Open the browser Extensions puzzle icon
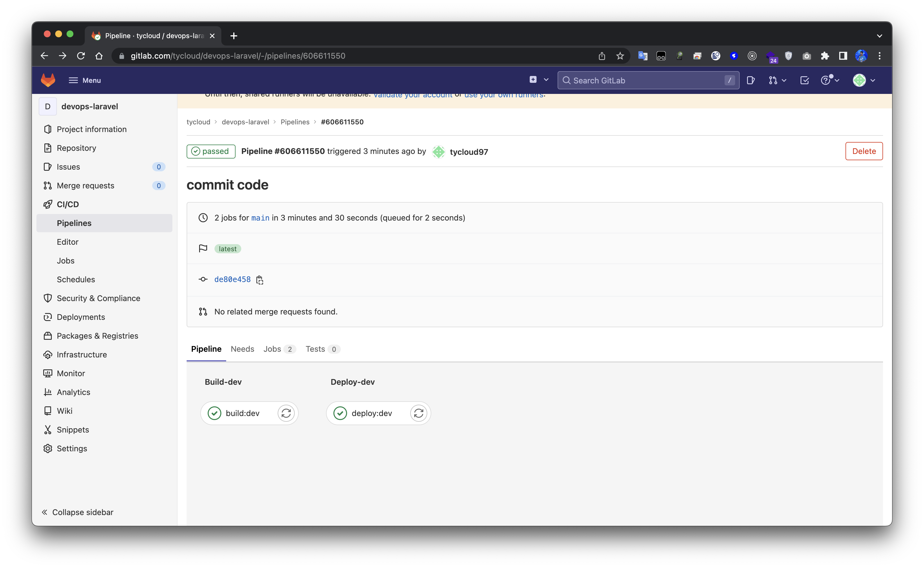This screenshot has width=924, height=568. point(824,56)
